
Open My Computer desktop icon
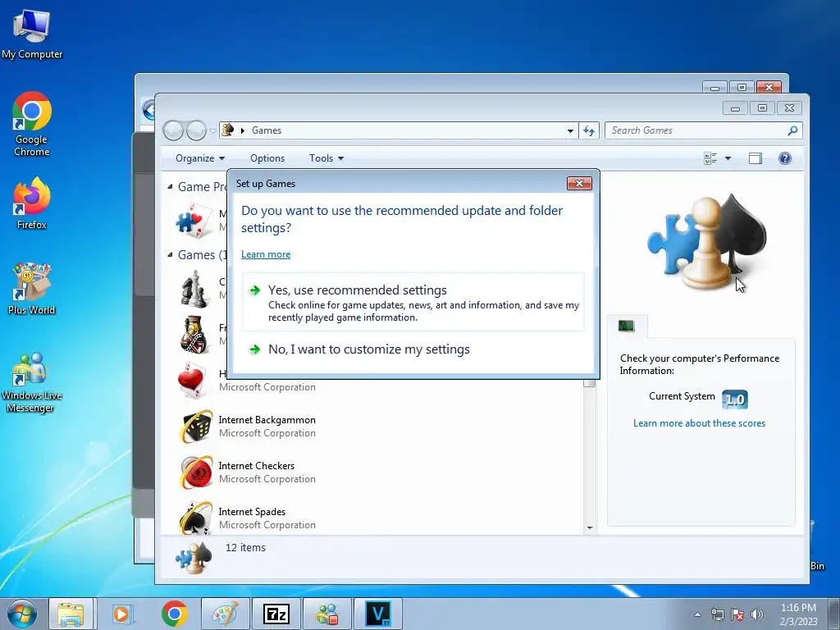pos(32,34)
